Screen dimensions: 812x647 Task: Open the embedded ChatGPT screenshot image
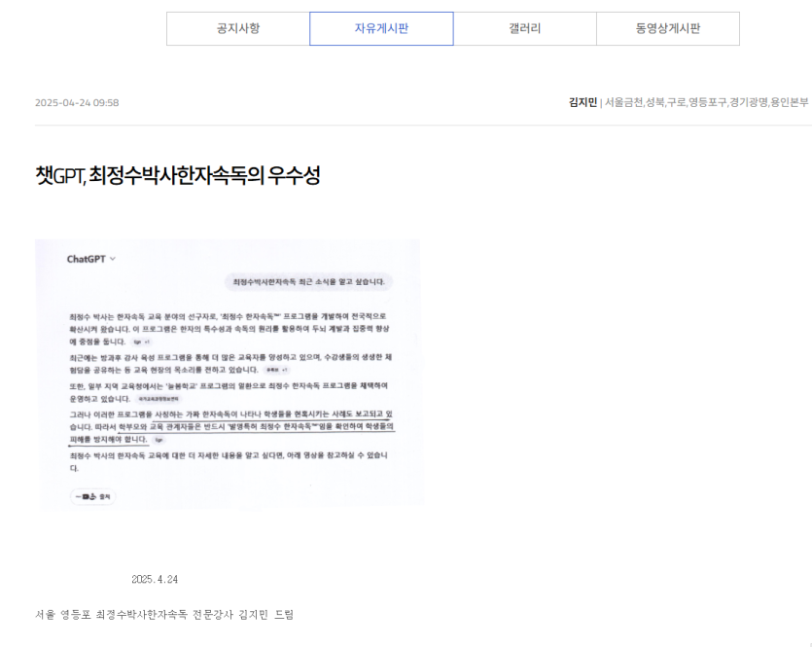(228, 373)
